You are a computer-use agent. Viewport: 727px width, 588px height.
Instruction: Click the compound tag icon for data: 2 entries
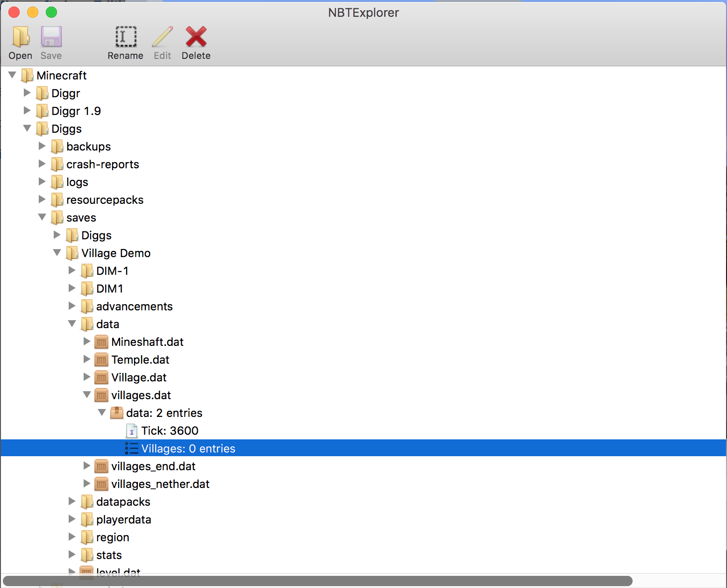(x=116, y=413)
